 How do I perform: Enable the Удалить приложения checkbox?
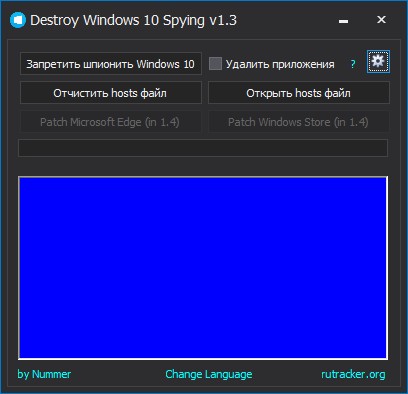(215, 63)
